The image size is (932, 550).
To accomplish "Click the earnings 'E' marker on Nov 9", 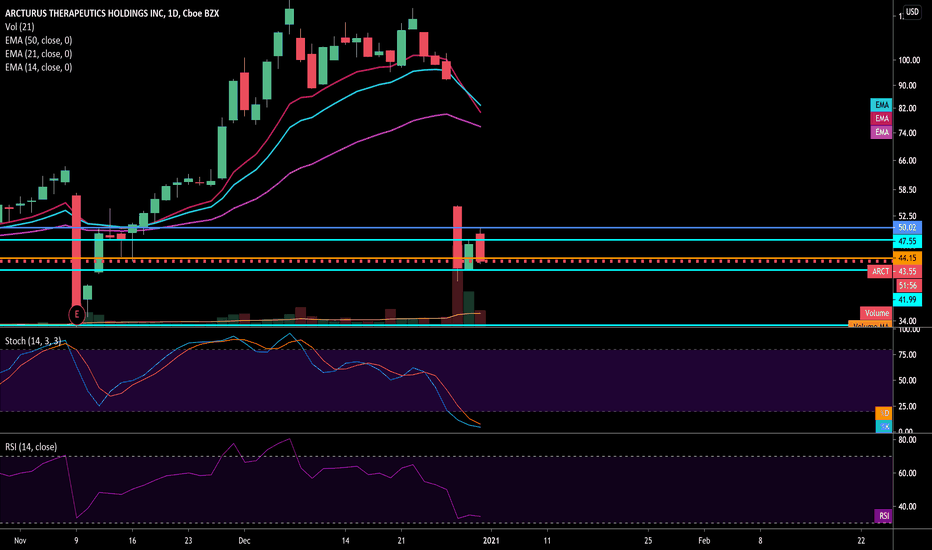I will click(x=77, y=315).
